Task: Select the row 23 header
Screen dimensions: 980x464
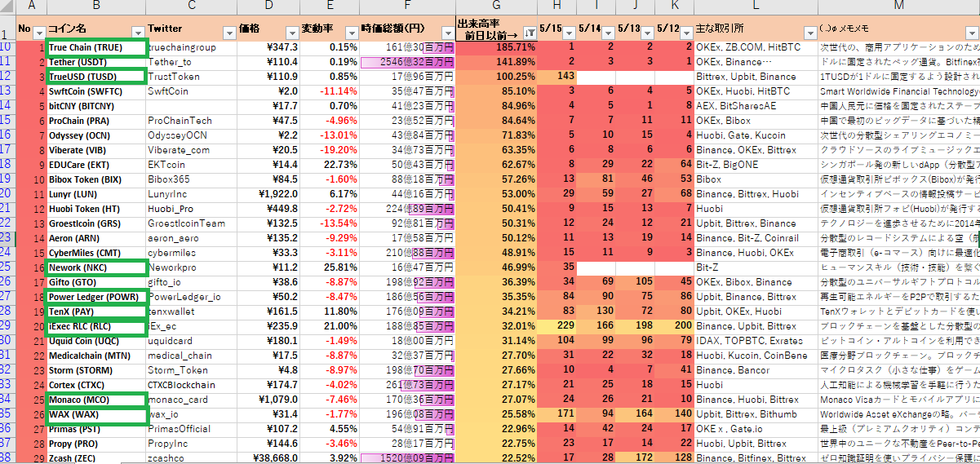Action: [x=7, y=237]
